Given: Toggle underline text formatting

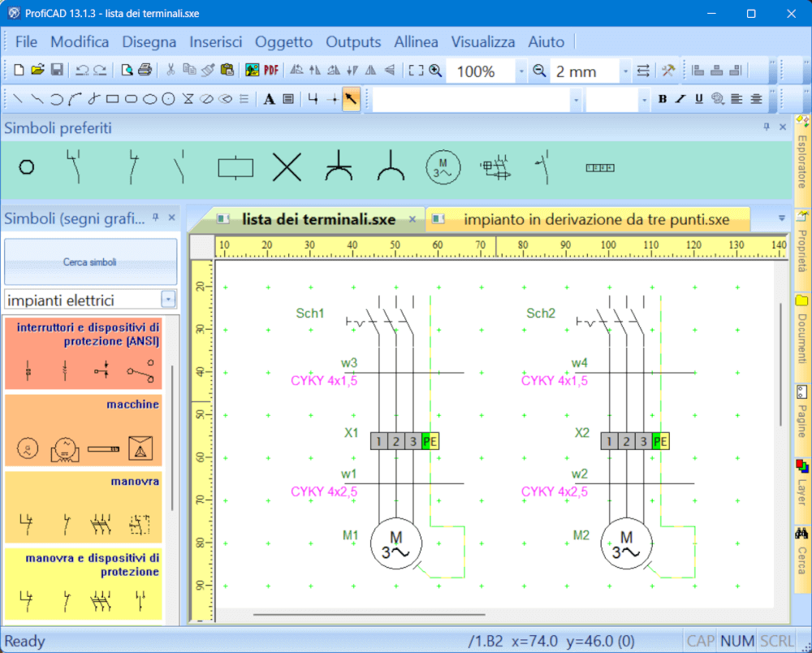Looking at the screenshot, I should (x=699, y=99).
